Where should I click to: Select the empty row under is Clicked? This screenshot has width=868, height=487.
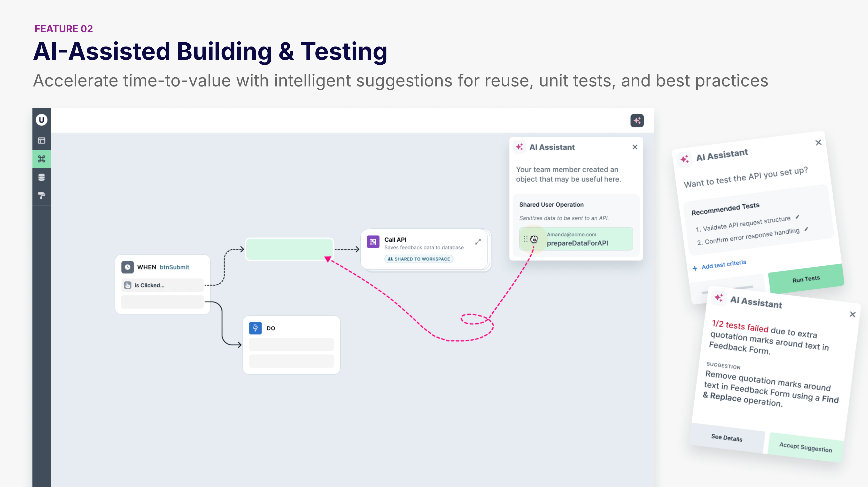(162, 302)
